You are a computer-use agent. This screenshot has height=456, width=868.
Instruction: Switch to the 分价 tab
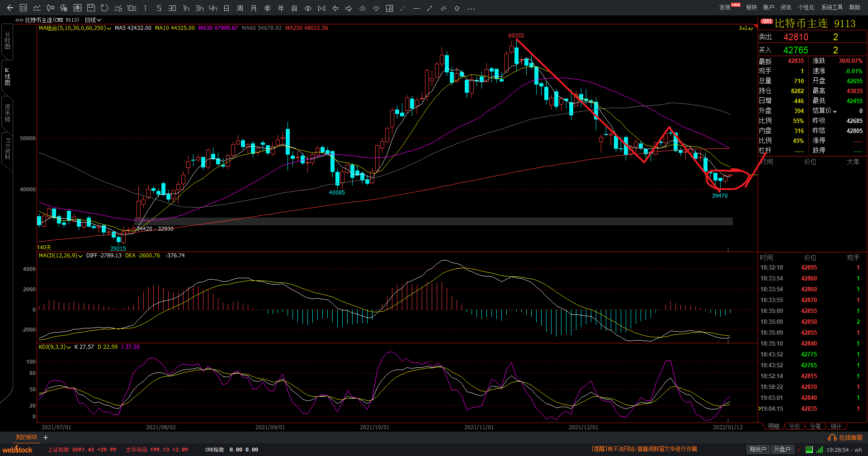[794, 426]
